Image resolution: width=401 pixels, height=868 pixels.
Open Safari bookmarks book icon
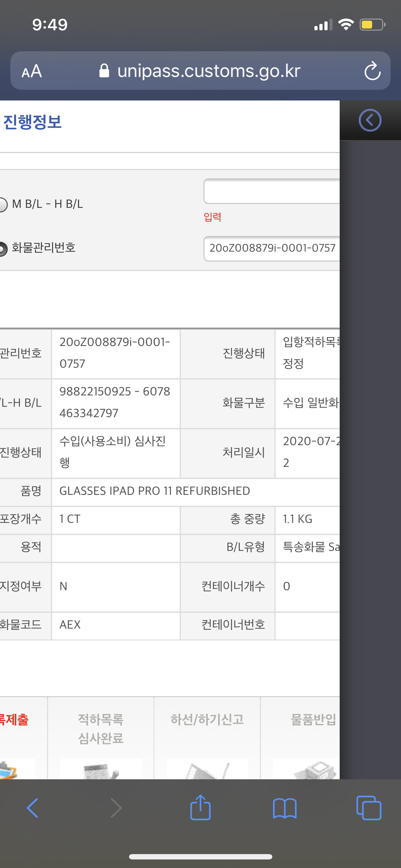(284, 808)
